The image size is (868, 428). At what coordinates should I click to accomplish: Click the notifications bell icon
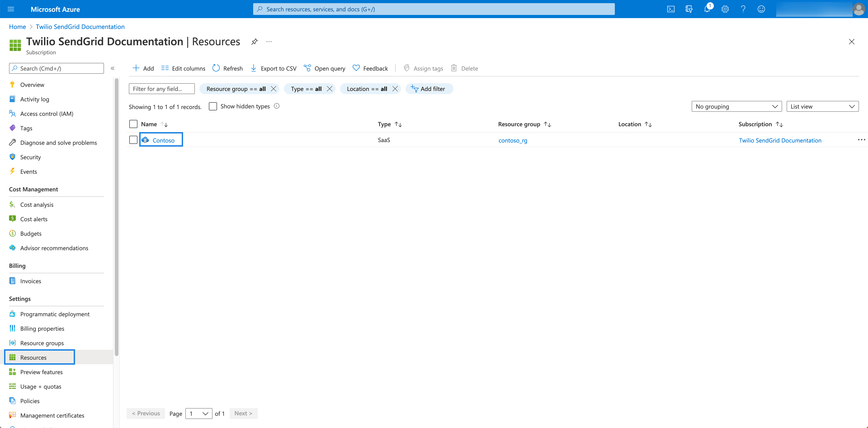click(x=707, y=9)
